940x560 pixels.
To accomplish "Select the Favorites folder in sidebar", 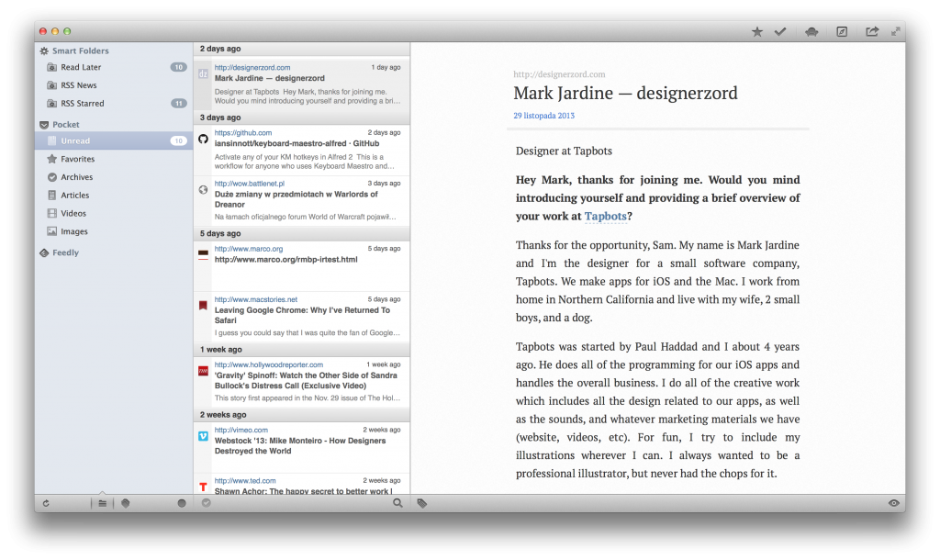I will [77, 159].
